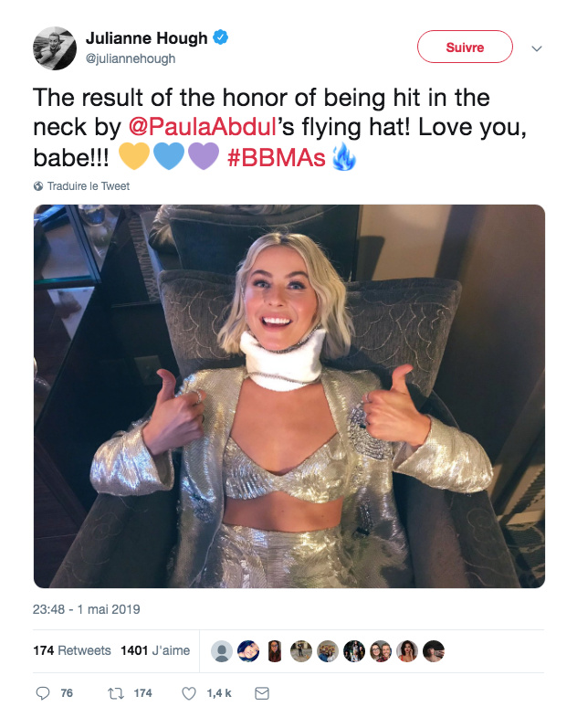577x728 pixels.
Task: Click the Suivre follow button
Action: point(465,47)
